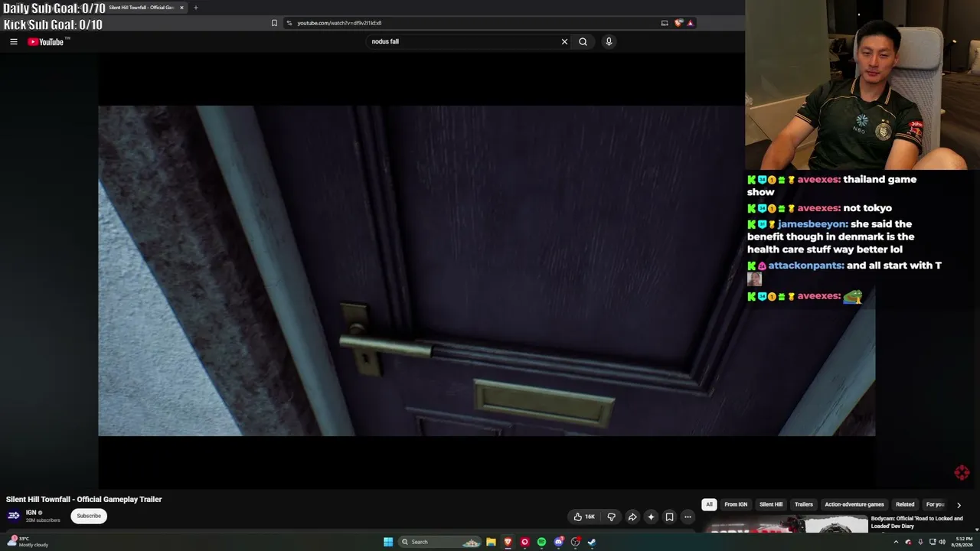
Task: Open the IGN channel name link
Action: tap(31, 513)
